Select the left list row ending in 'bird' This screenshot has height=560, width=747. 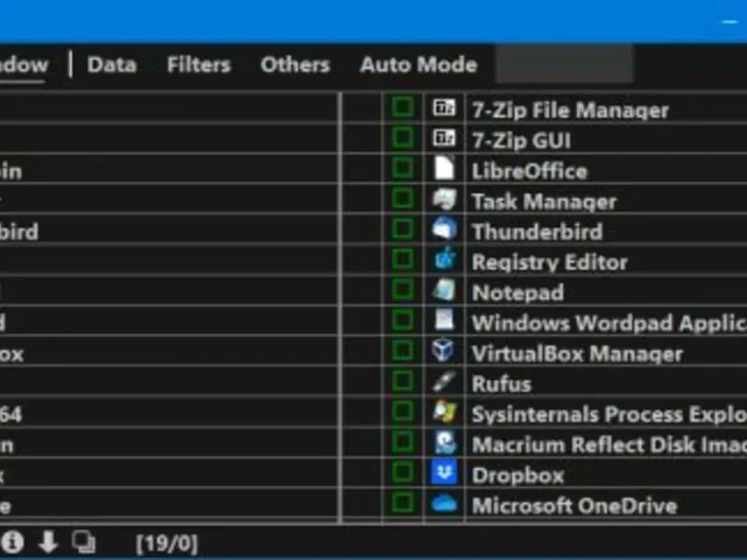[x=169, y=229]
